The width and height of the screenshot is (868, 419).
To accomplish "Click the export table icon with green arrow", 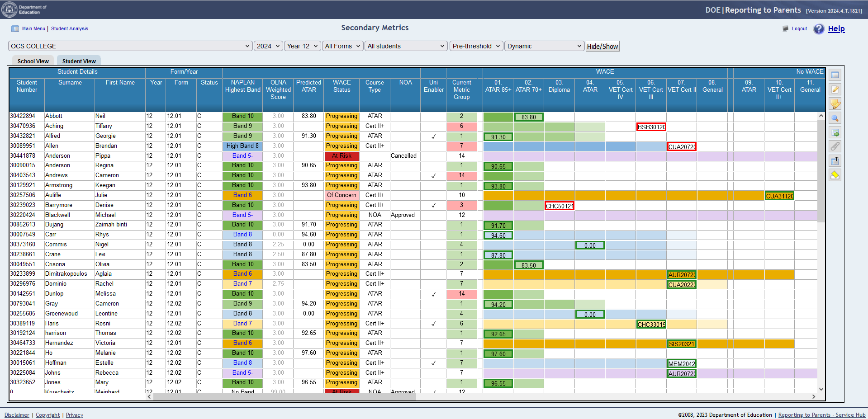I will click(x=835, y=133).
